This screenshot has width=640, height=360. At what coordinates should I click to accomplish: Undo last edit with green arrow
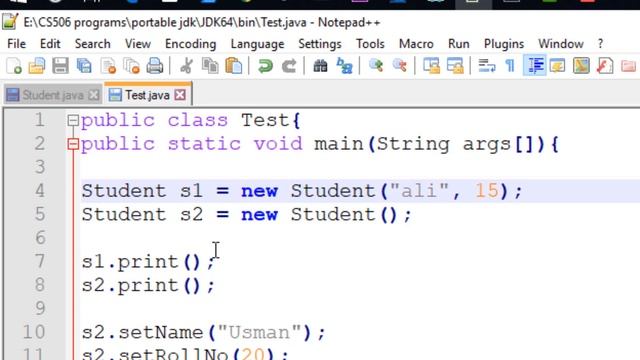click(265, 66)
